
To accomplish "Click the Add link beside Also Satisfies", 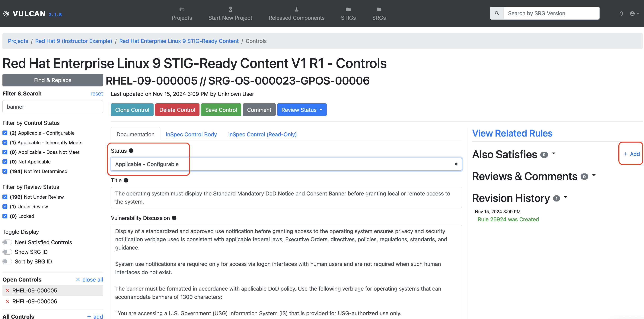I will click(632, 154).
